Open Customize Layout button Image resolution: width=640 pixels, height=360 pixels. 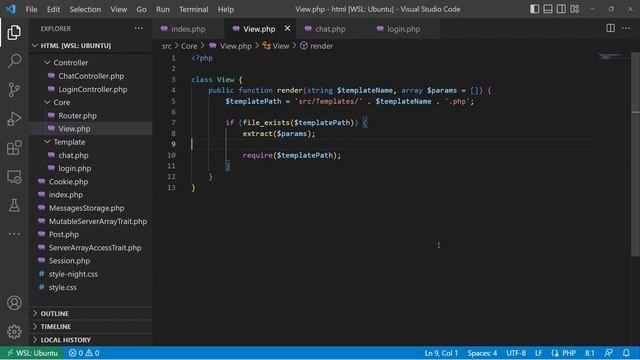coord(575,9)
